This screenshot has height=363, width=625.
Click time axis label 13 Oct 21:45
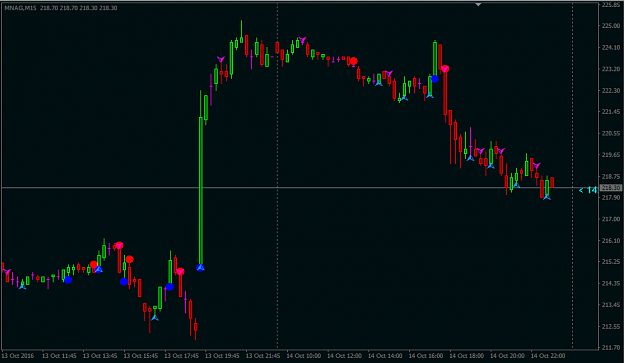pos(263,355)
